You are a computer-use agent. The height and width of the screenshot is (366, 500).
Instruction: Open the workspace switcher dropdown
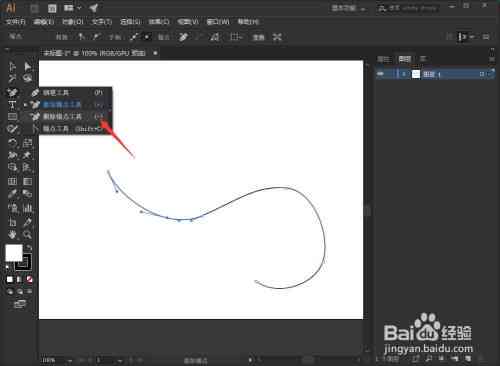[349, 8]
